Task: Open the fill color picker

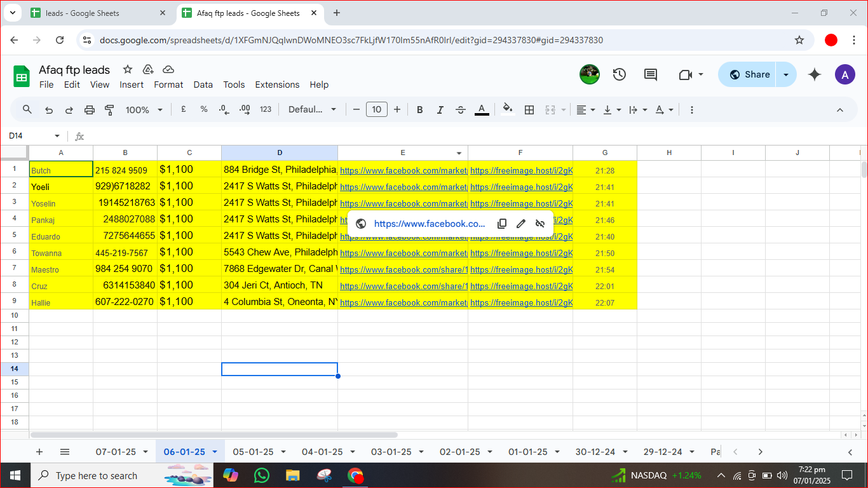Action: click(507, 109)
